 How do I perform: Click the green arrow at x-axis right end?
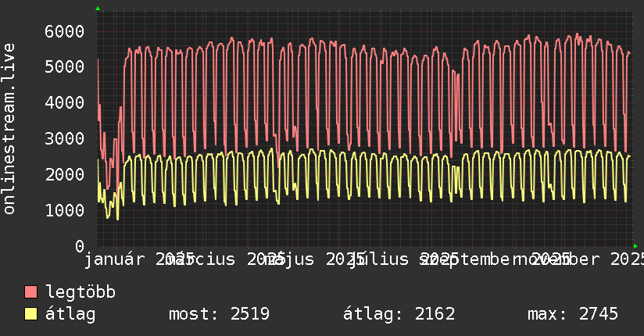[635, 245]
